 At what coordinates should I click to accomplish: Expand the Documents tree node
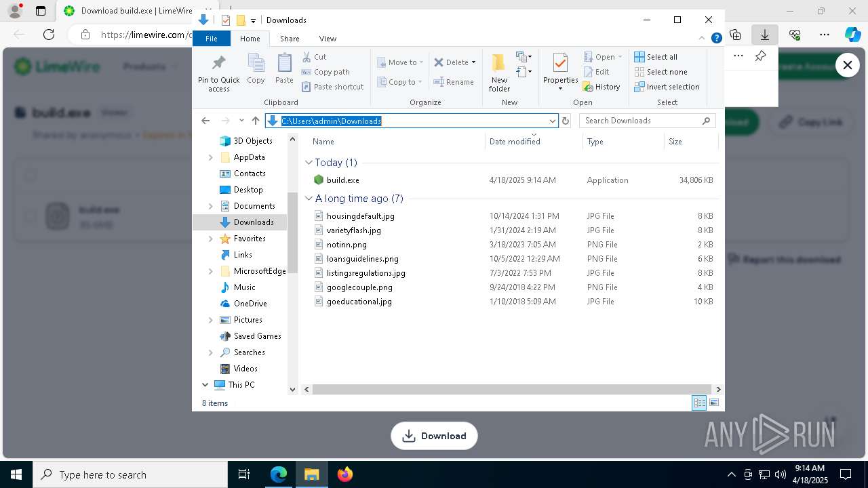[x=210, y=206]
